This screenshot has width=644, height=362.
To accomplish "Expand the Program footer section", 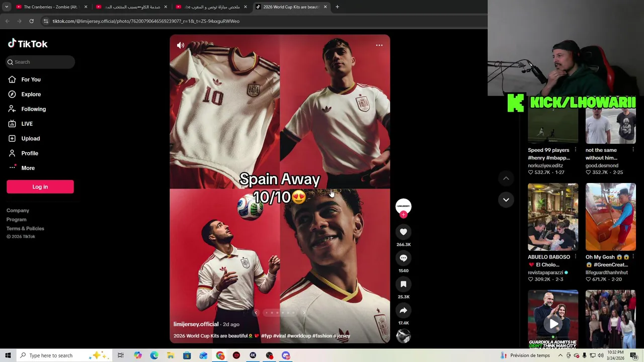I will [x=17, y=219].
